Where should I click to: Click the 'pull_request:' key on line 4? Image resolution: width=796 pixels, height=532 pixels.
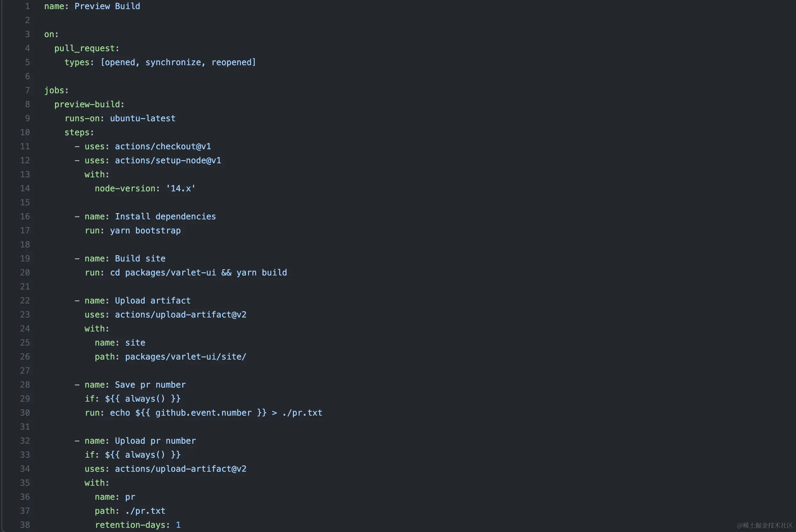87,48
